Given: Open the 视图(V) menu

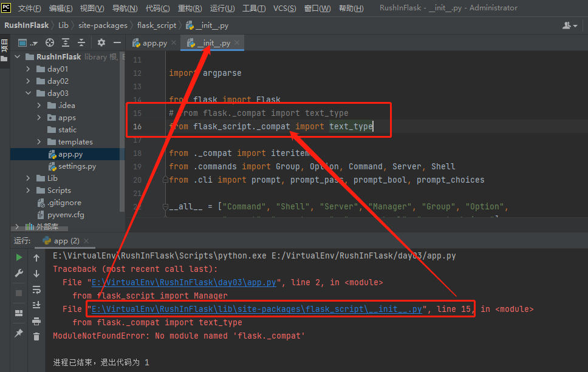Looking at the screenshot, I should coord(92,8).
